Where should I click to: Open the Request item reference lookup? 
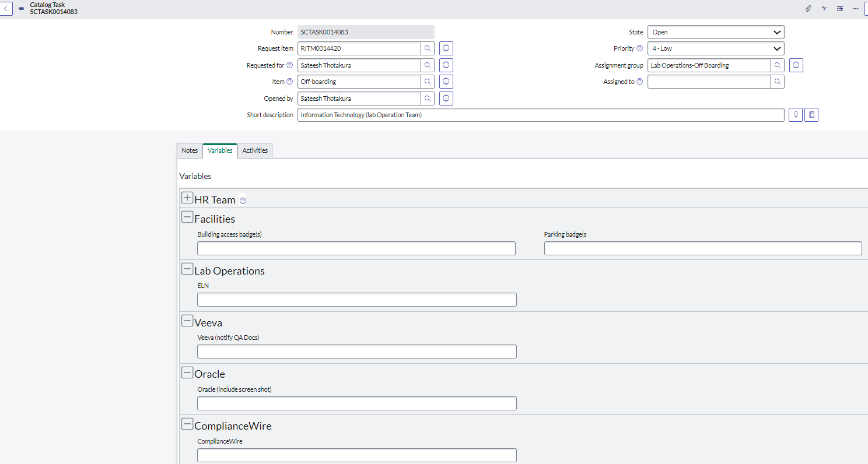tap(428, 48)
